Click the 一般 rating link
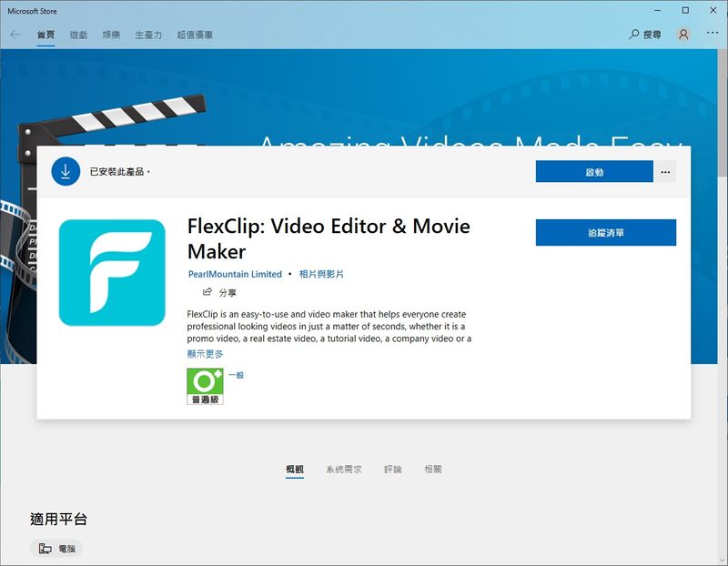The image size is (728, 566). click(x=237, y=375)
